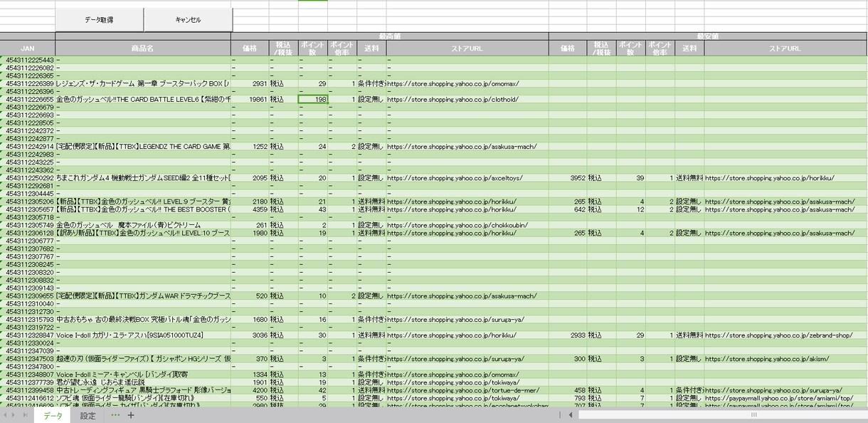Image resolution: width=868 pixels, height=423 pixels.
Task: Select the 最高値 group header
Action: (390, 36)
